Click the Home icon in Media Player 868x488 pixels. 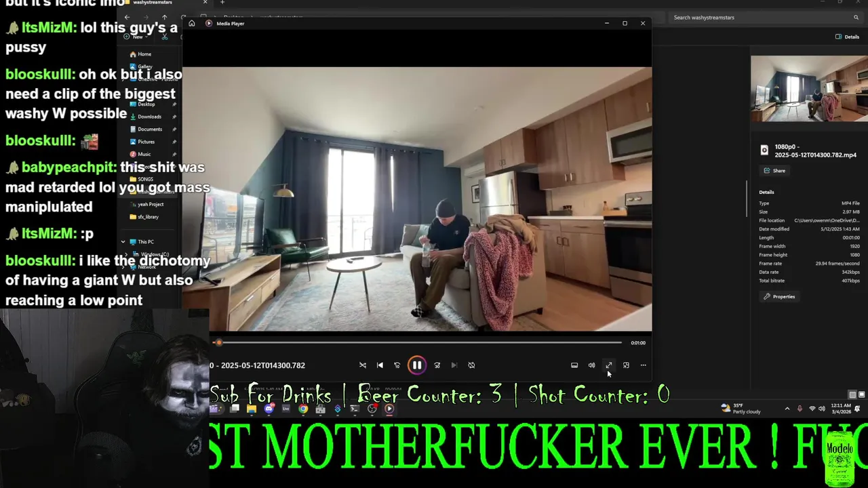(192, 24)
